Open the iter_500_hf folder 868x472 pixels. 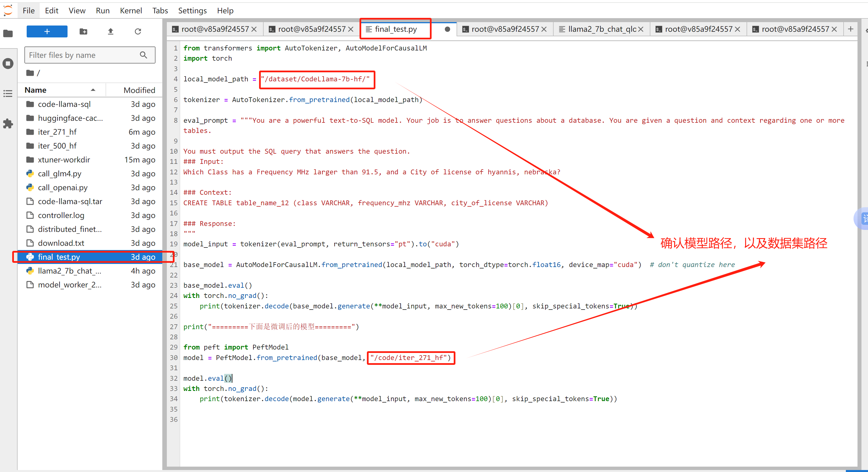coord(90,146)
